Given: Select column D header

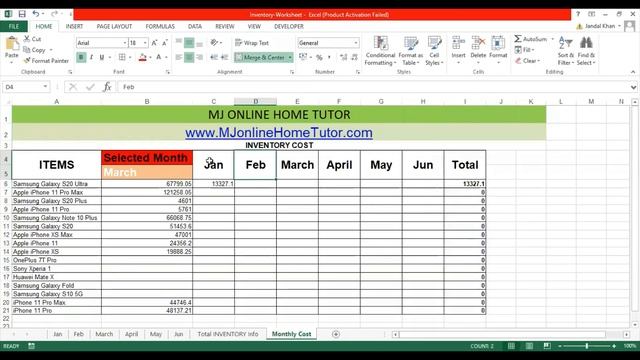Looking at the screenshot, I should tap(256, 101).
